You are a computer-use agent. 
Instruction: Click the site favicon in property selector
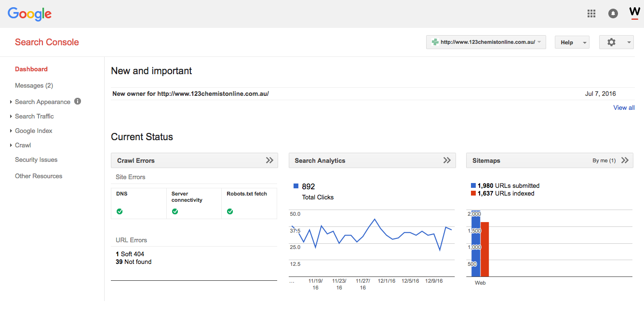[435, 42]
